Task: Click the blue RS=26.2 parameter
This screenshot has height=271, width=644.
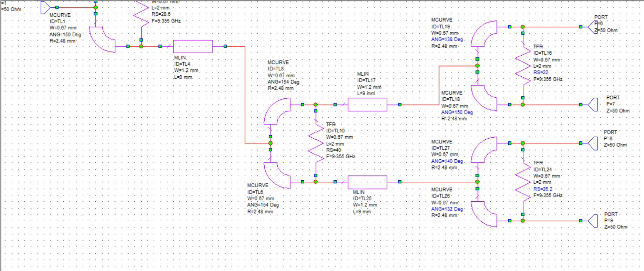Action: tap(543, 189)
